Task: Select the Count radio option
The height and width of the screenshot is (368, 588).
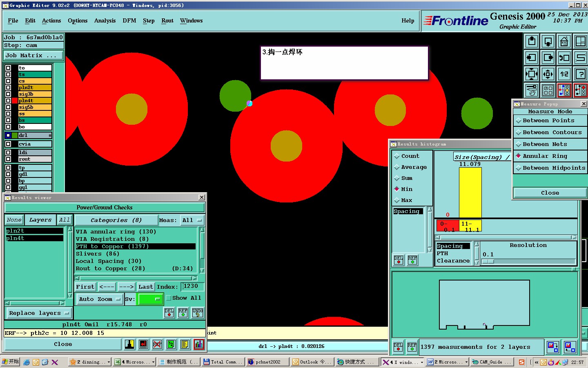Action: pos(407,156)
